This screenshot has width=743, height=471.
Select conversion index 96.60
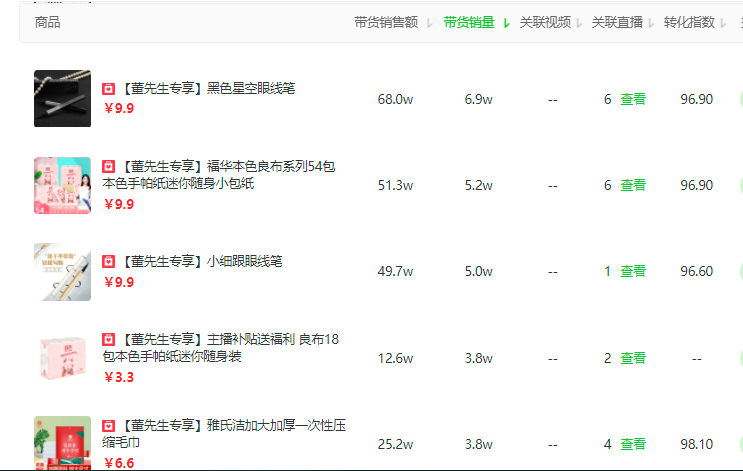[697, 272]
